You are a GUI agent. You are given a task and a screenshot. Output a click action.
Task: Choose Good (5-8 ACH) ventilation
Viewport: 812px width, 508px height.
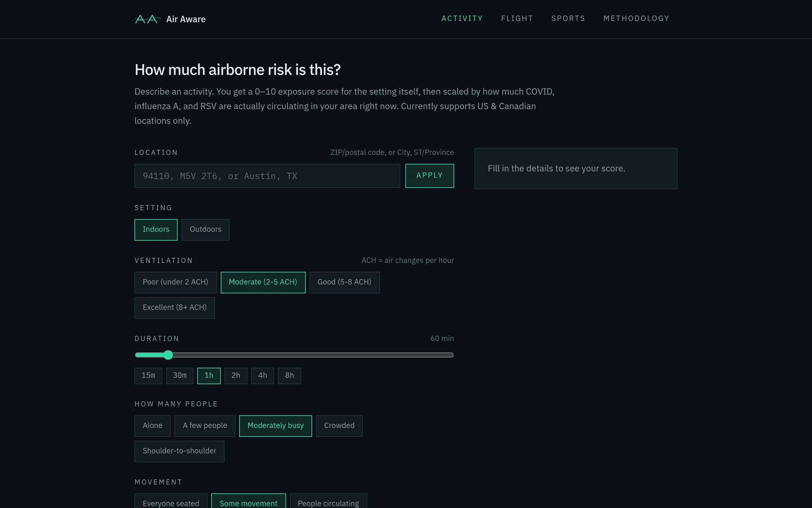[x=344, y=282]
